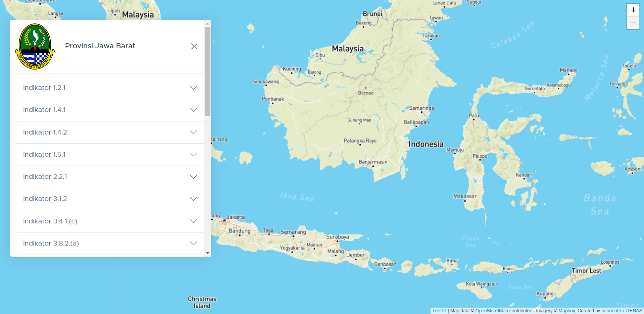Click the zoom in plus icon
The image size is (644, 314).
tap(633, 10)
